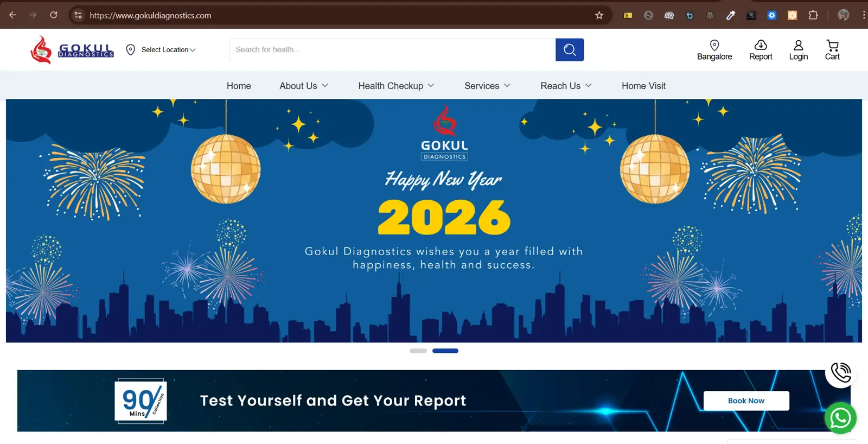Click the blue search magnifier button
Viewport: 868px width, 444px height.
click(570, 50)
